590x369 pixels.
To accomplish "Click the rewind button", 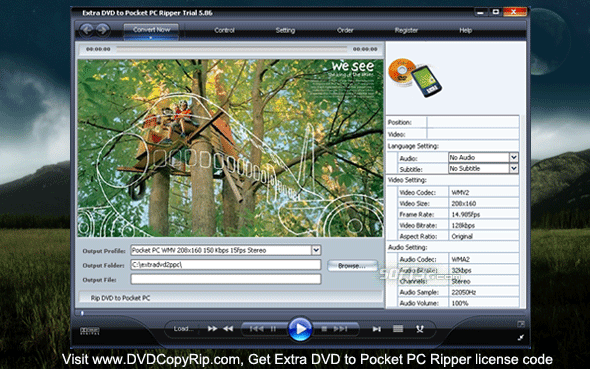I will [228, 329].
